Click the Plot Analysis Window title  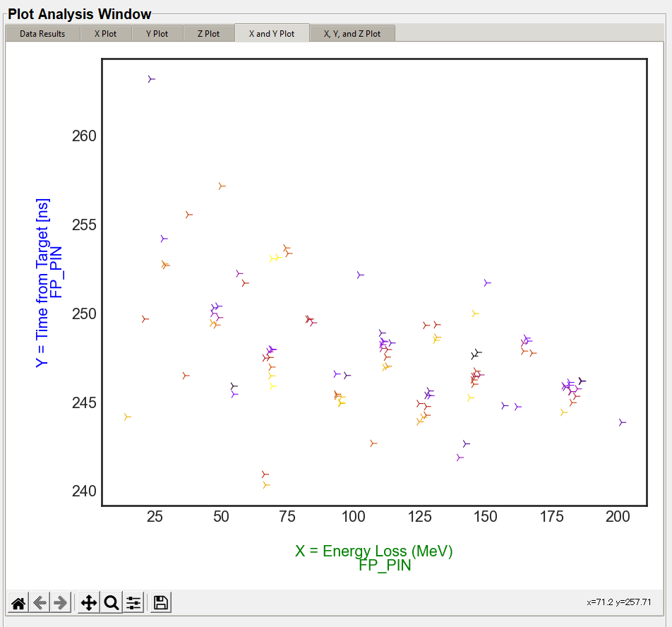pos(80,14)
